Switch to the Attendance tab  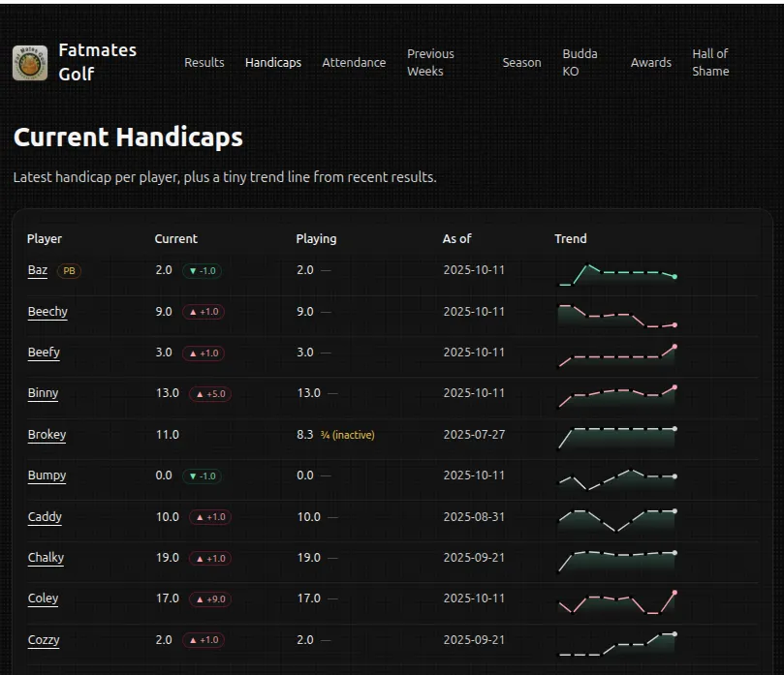(x=354, y=63)
